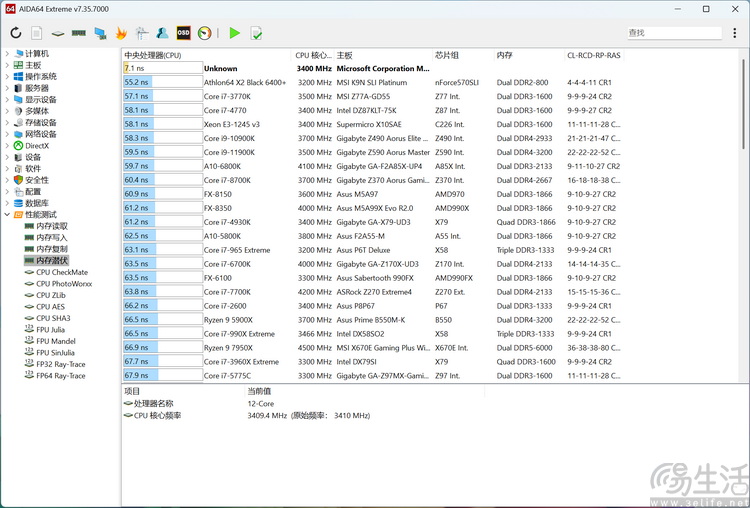
Task: Click the memory module toolbar icon
Action: pyautogui.click(x=78, y=33)
